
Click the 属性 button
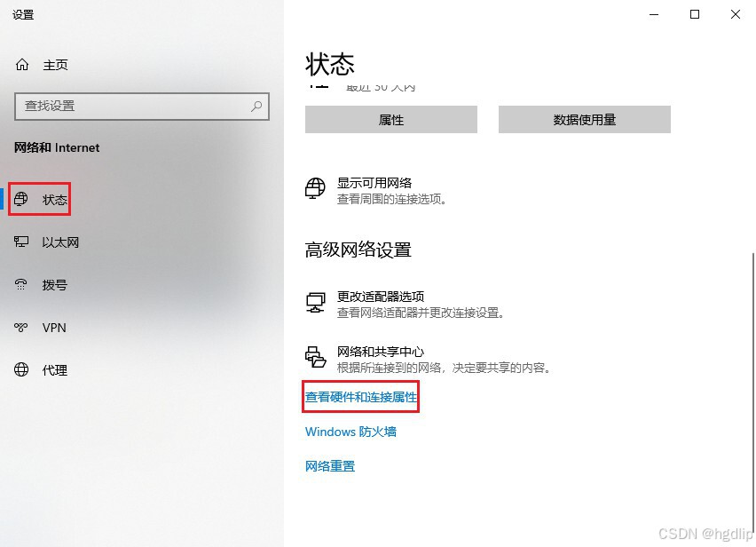click(391, 120)
